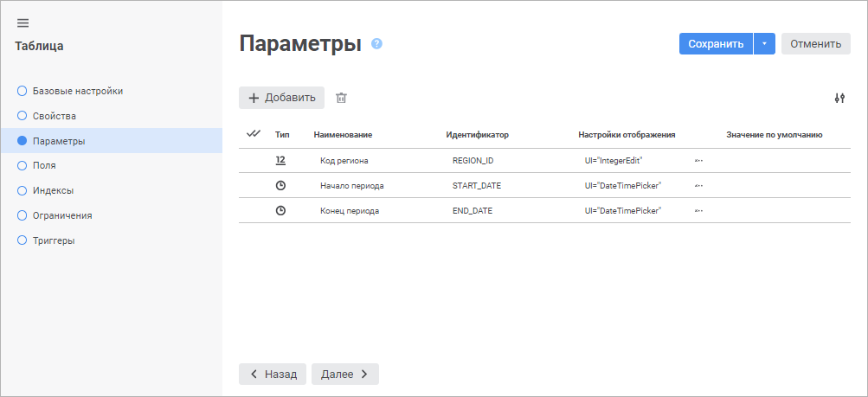Click the trash delete icon
Image resolution: width=868 pixels, height=397 pixels.
342,98
